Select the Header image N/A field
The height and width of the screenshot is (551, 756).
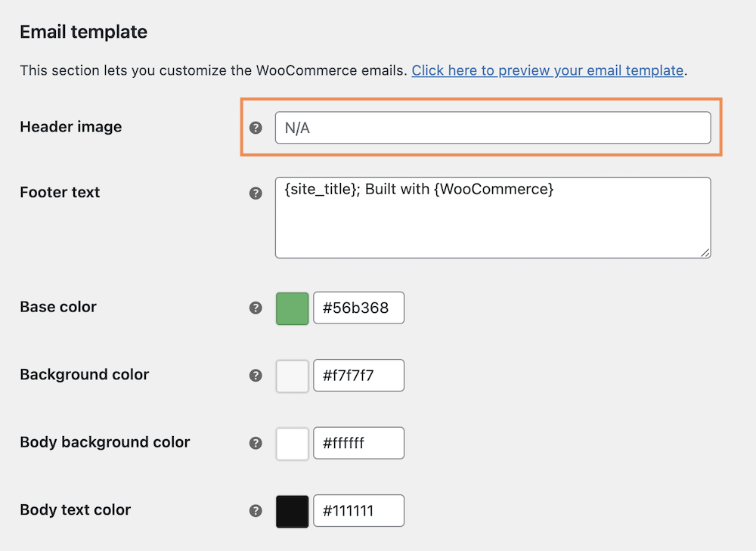(491, 128)
